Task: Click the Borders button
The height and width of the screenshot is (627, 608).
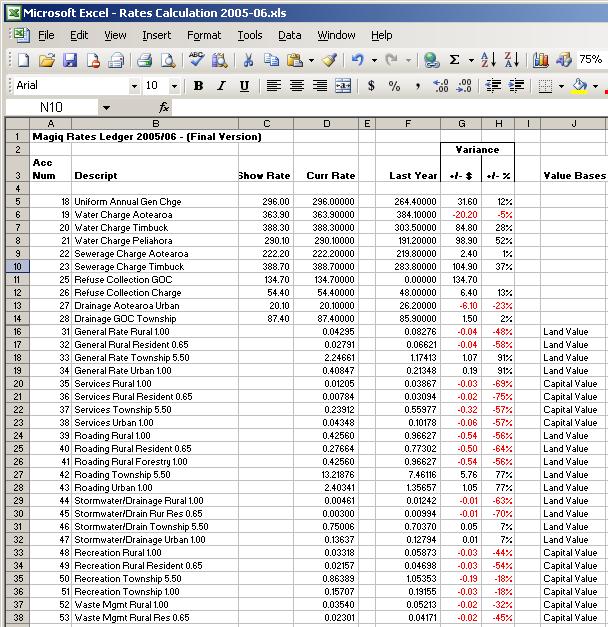Action: tap(546, 86)
